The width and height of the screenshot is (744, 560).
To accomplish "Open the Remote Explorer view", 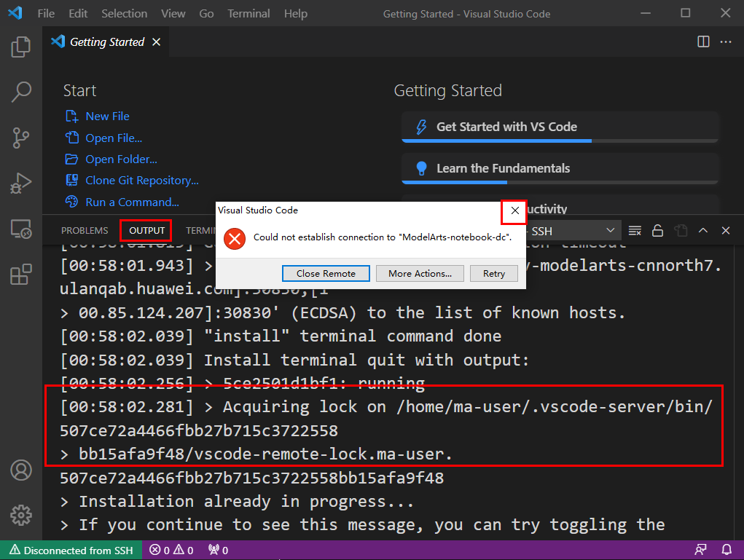I will [21, 229].
